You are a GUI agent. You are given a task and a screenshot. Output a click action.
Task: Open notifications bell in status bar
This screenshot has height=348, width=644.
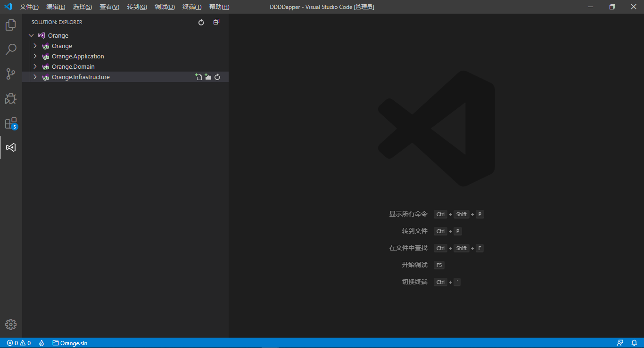click(634, 343)
